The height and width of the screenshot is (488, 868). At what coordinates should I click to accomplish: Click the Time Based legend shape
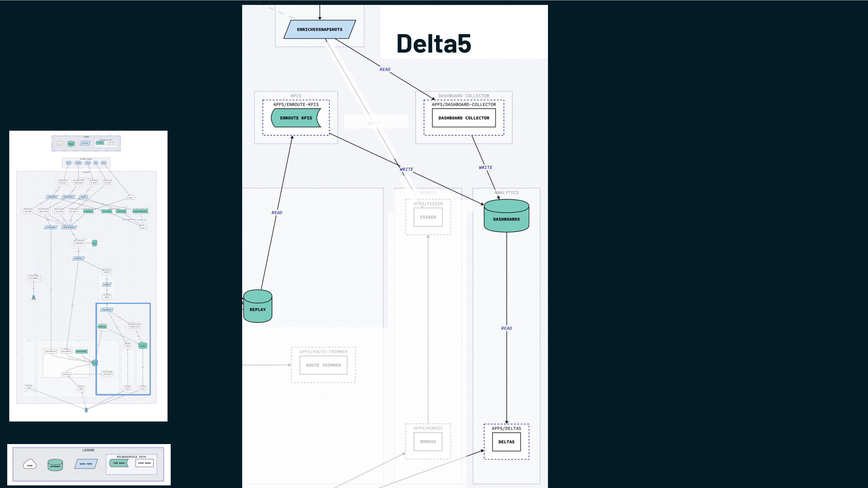pos(119,463)
